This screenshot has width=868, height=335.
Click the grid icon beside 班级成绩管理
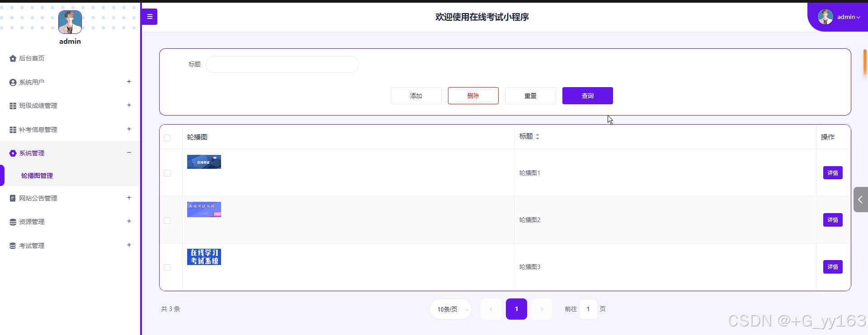click(13, 106)
